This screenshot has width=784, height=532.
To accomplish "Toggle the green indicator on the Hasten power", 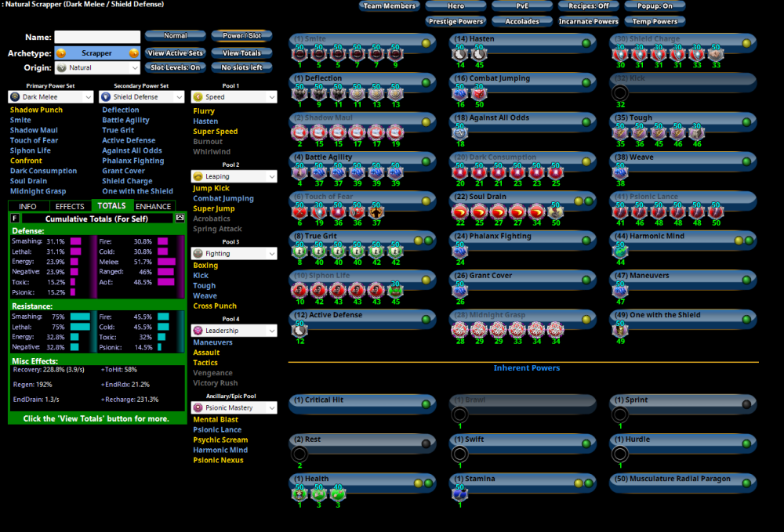I will tap(586, 42).
